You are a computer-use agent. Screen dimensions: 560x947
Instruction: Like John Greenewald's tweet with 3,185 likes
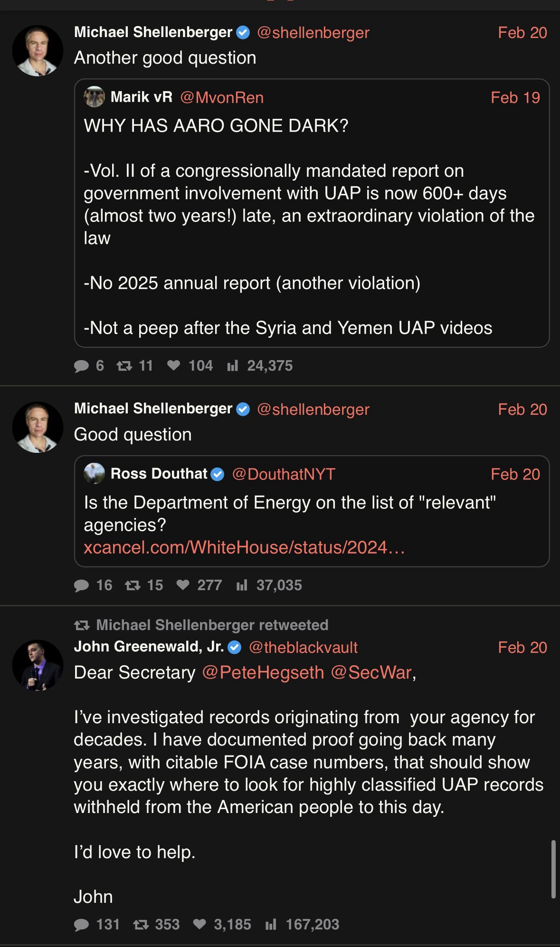click(199, 925)
